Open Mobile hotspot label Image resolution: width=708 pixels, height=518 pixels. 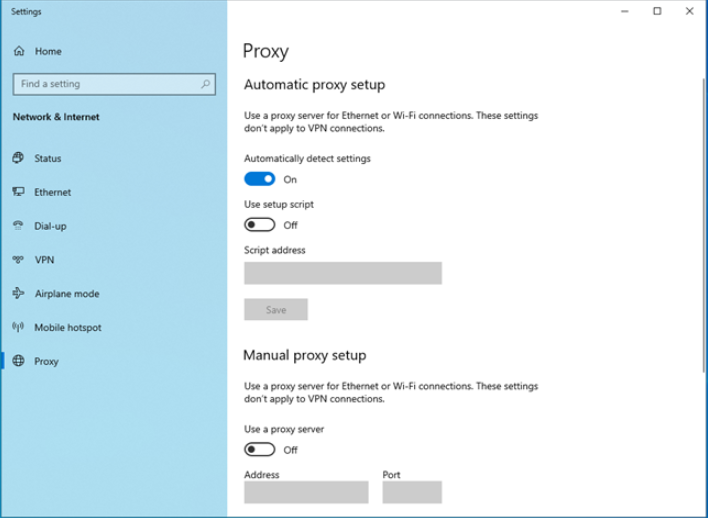pos(68,328)
